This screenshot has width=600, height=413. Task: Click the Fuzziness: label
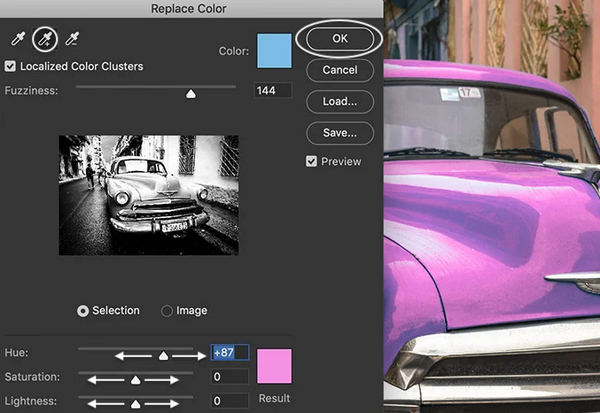click(31, 91)
